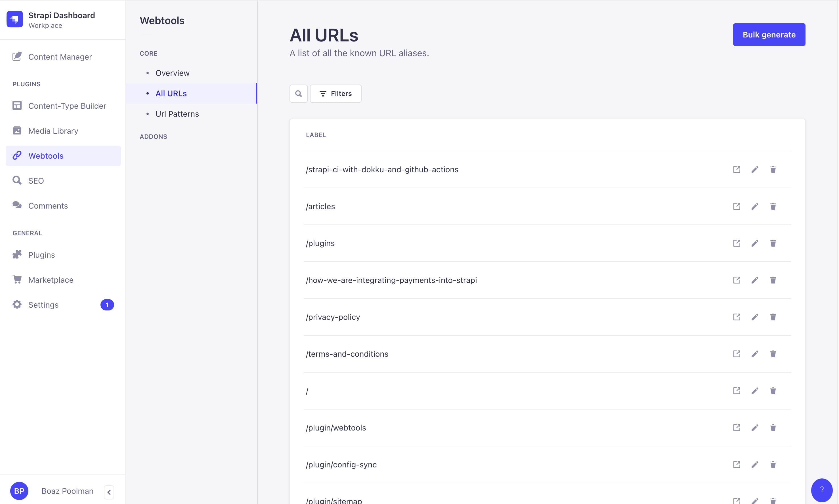Edit the /plugins URL alias
Image resolution: width=839 pixels, height=504 pixels.
coord(755,243)
